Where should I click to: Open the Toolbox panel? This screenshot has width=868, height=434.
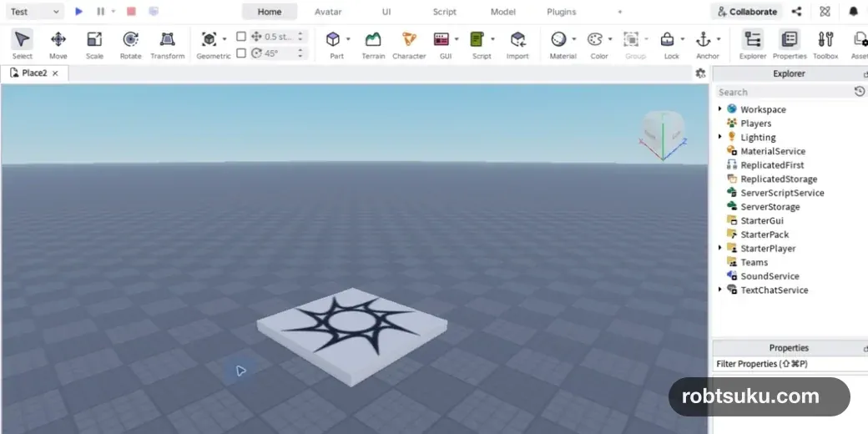pos(825,44)
